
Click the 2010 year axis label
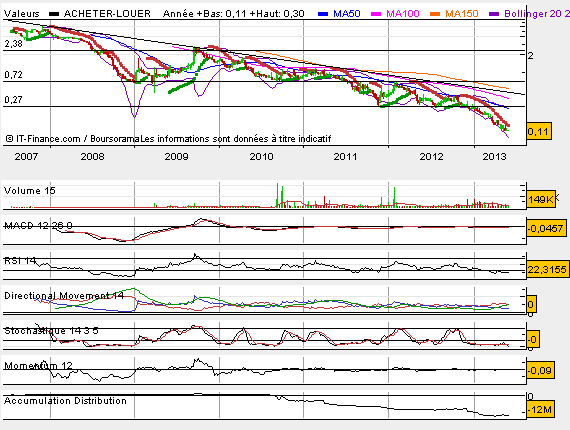tap(261, 157)
